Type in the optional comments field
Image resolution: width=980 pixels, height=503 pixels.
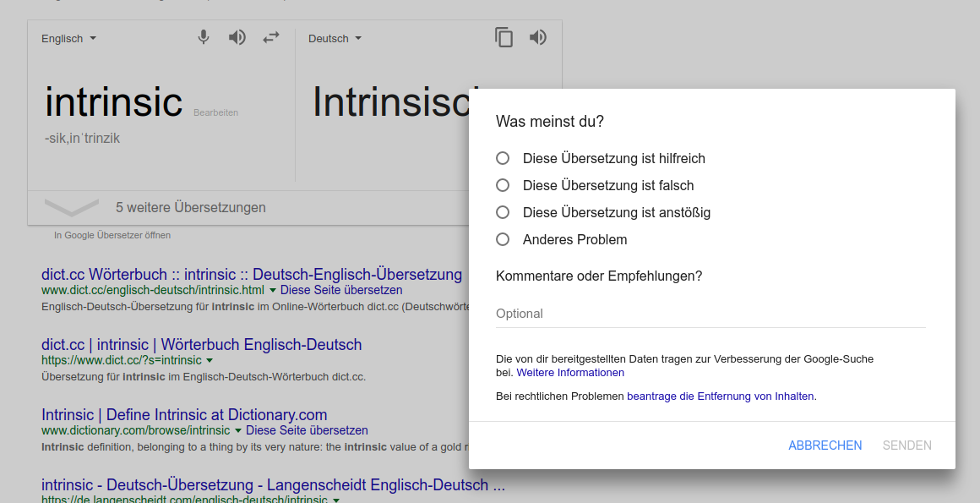tap(710, 314)
